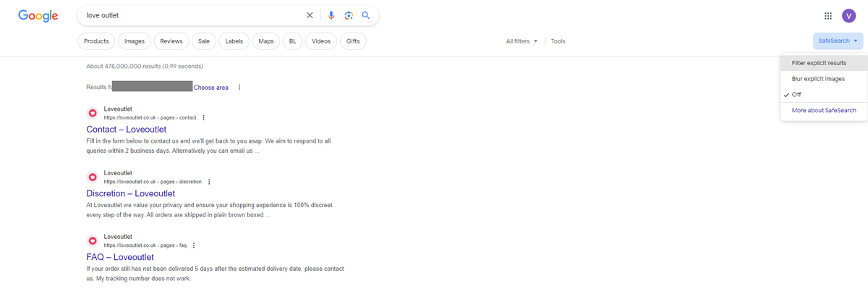868x294 pixels.
Task: Click the 'About 478,000,000 results' text
Action: click(x=145, y=66)
